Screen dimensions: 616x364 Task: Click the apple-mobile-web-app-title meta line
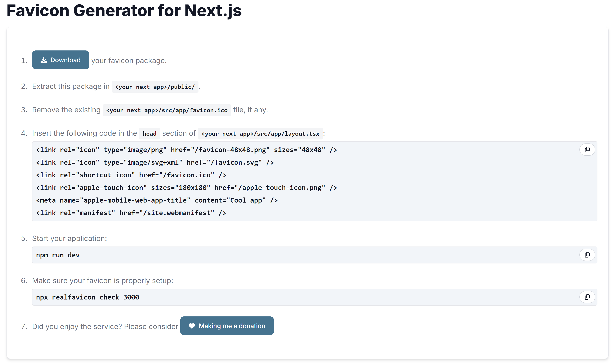coord(157,200)
